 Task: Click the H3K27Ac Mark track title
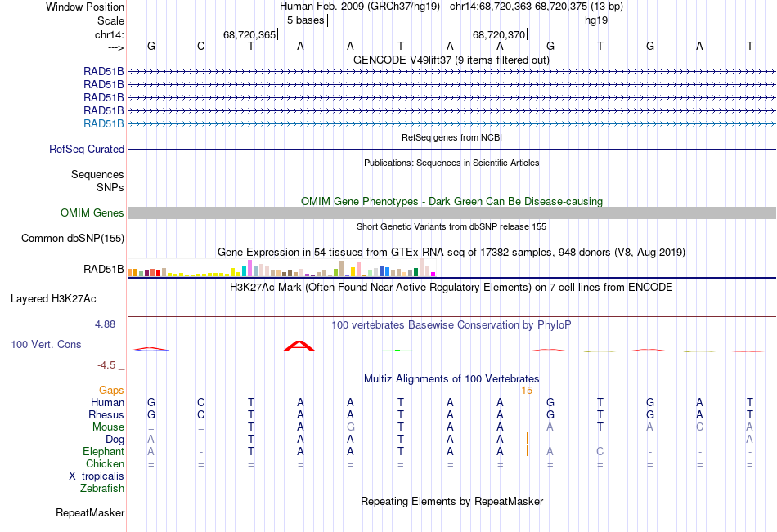pyautogui.click(x=451, y=288)
